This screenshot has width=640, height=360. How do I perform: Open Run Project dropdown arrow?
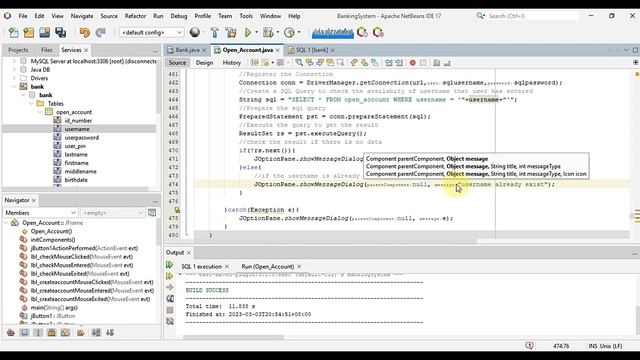tap(257, 32)
